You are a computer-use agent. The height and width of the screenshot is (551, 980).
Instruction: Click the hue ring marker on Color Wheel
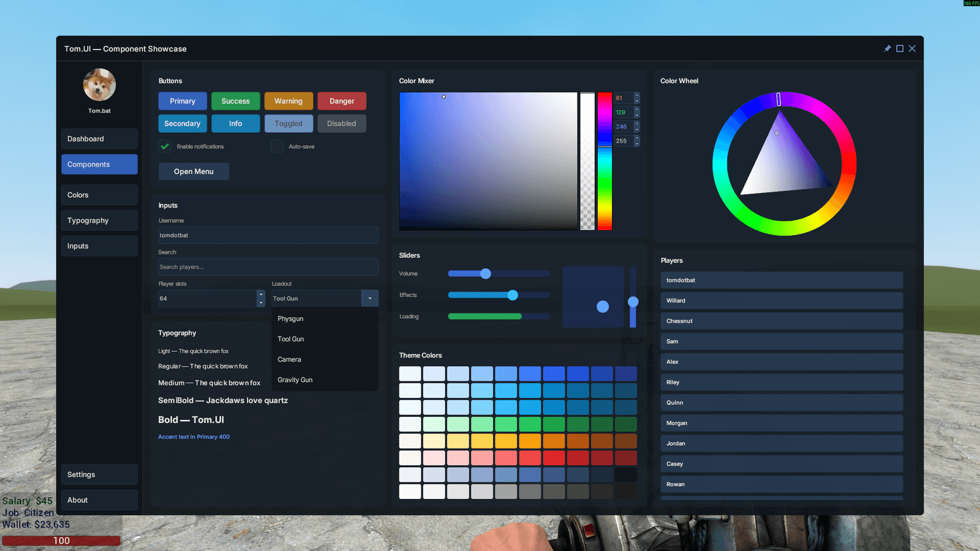778,99
